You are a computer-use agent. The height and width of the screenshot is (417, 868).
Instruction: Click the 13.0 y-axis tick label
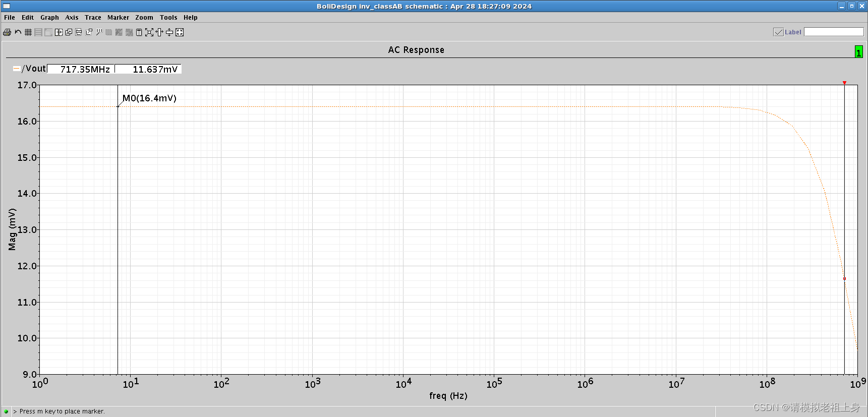click(27, 230)
